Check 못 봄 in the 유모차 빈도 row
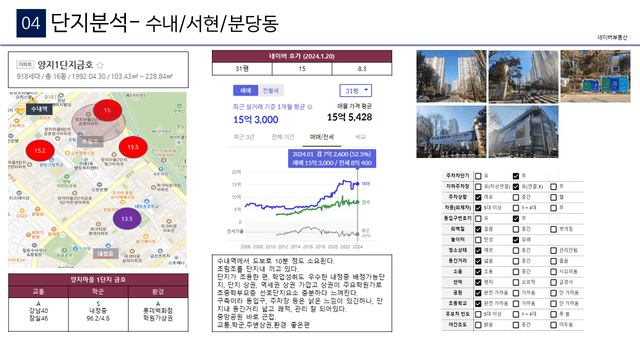 553,314
